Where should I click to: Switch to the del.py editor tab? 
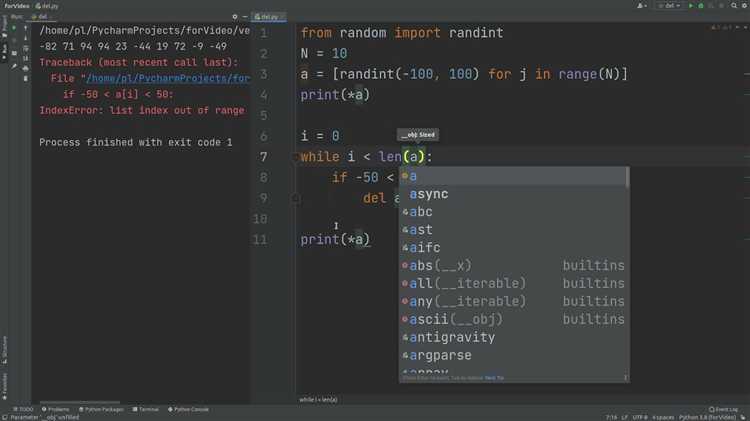[x=268, y=17]
